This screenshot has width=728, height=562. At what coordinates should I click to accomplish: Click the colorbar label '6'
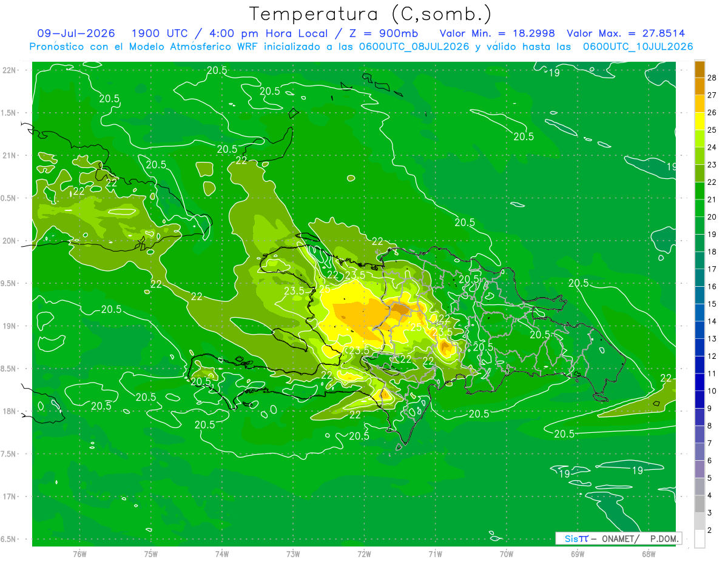click(710, 461)
